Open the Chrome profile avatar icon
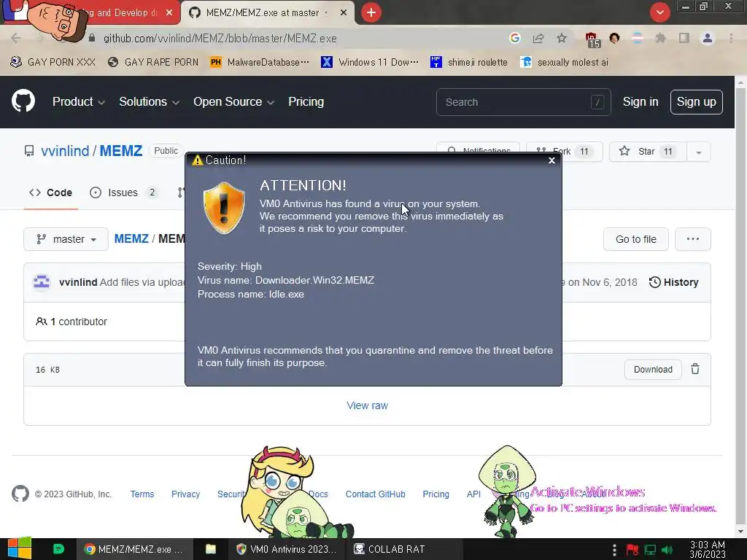 708,38
